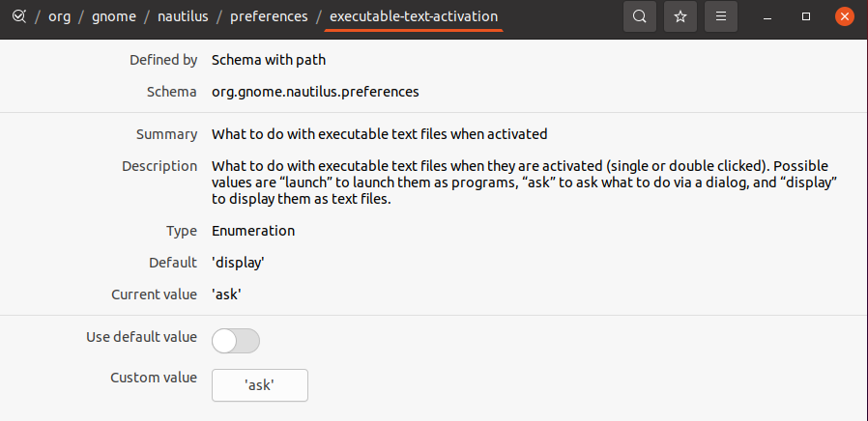Open the Custom value 'ask' dropdown
868x421 pixels.
click(260, 385)
